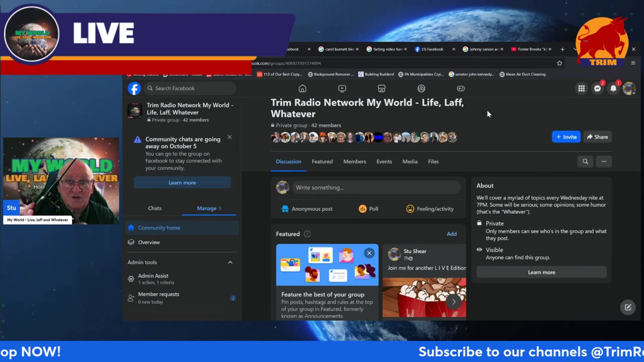Click Learn more in About panel
This screenshot has width=644, height=362.
(x=541, y=273)
